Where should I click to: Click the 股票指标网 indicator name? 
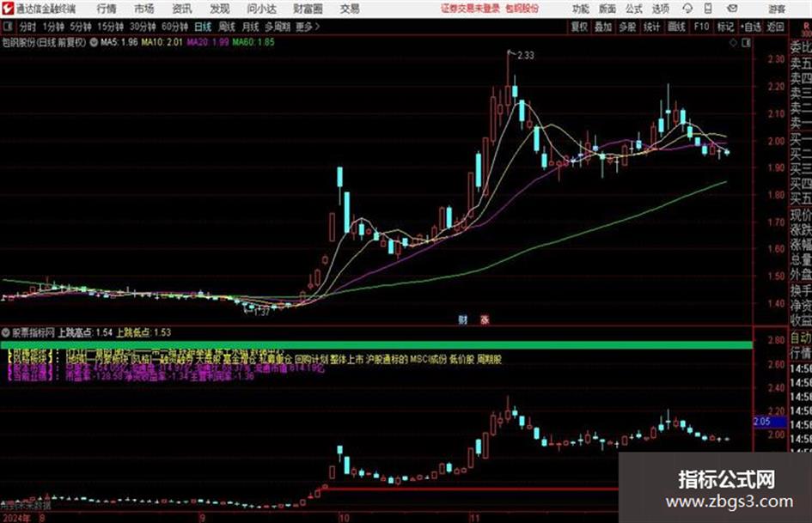coord(34,332)
